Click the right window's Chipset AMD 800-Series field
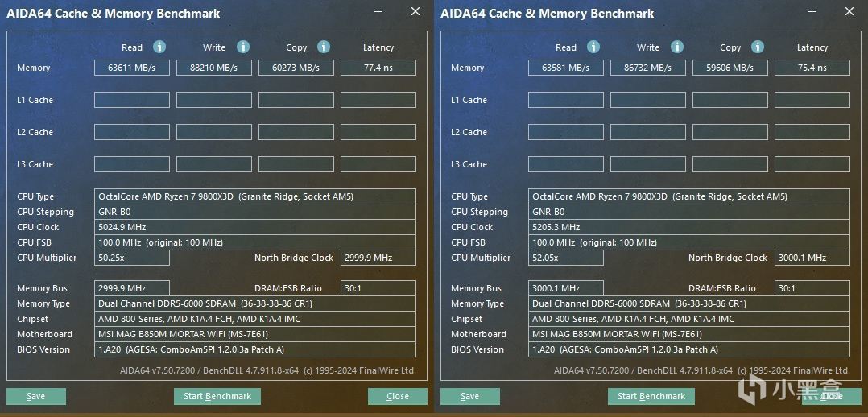 pos(689,319)
